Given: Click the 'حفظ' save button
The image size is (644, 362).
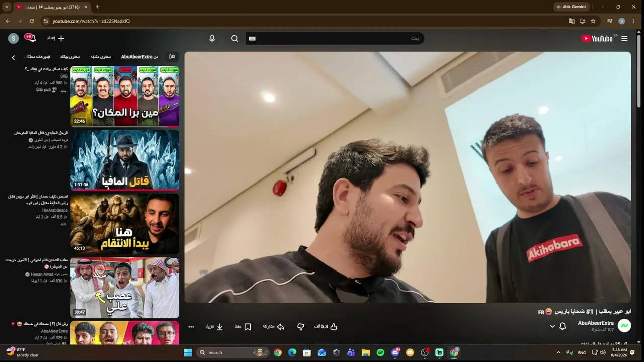Looking at the screenshot, I should click(x=243, y=327).
